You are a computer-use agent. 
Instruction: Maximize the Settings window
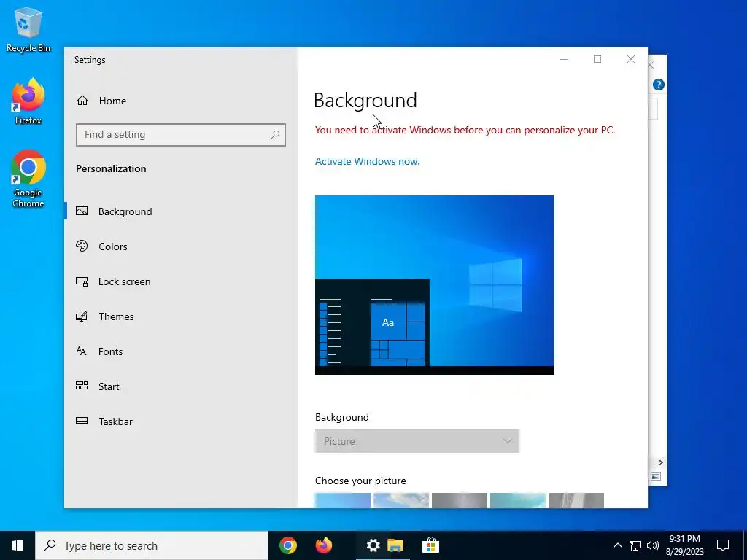pos(597,59)
